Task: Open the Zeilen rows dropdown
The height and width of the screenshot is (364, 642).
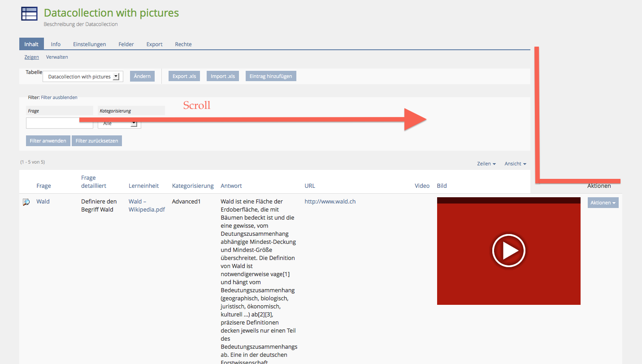Action: (x=486, y=164)
